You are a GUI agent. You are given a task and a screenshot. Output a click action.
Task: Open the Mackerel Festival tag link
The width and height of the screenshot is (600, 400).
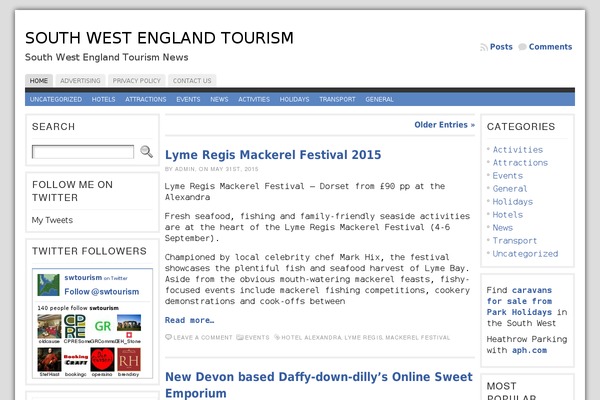pyautogui.click(x=418, y=338)
